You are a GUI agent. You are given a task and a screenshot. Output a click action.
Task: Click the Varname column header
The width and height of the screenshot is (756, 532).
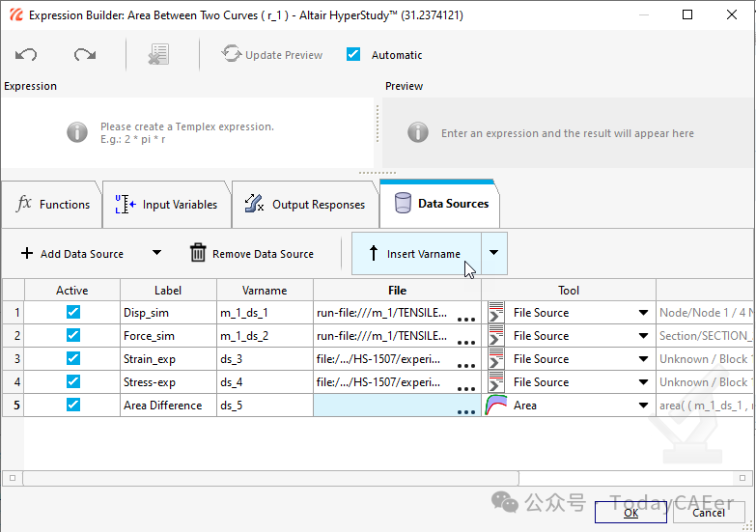click(x=265, y=291)
